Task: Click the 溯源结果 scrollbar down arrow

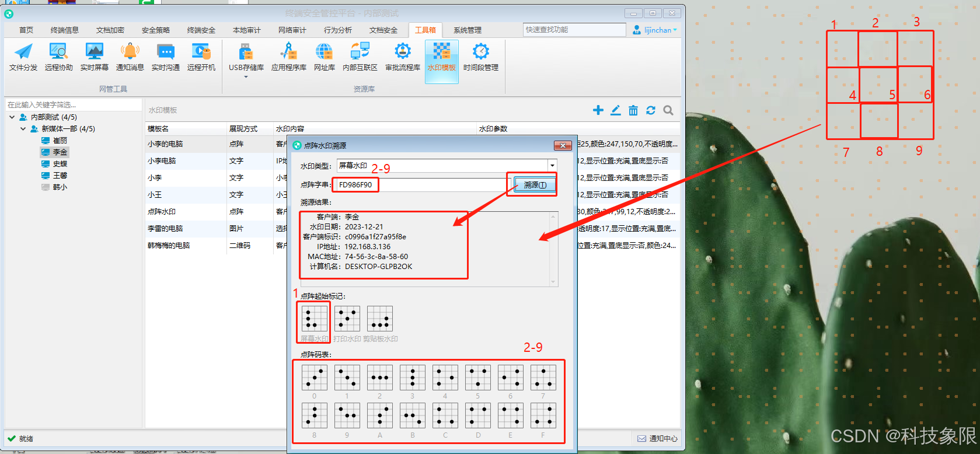Action: click(553, 282)
